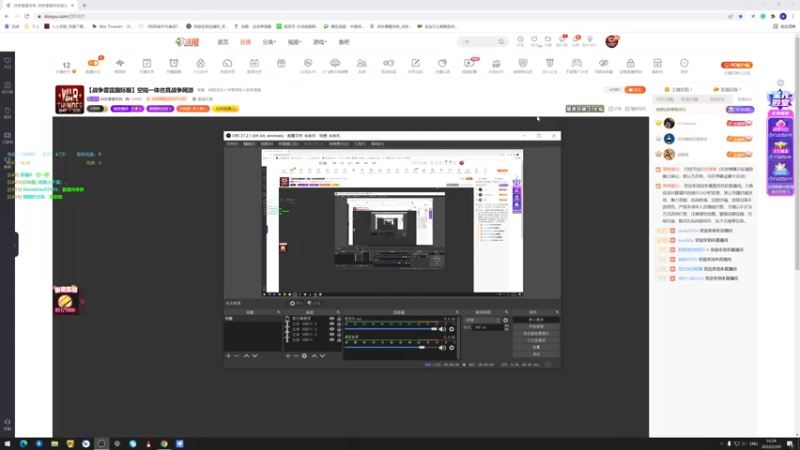This screenshot has height=450, width=800.
Task: Add a scene with the OBS scenes plus icon
Action: [x=228, y=356]
